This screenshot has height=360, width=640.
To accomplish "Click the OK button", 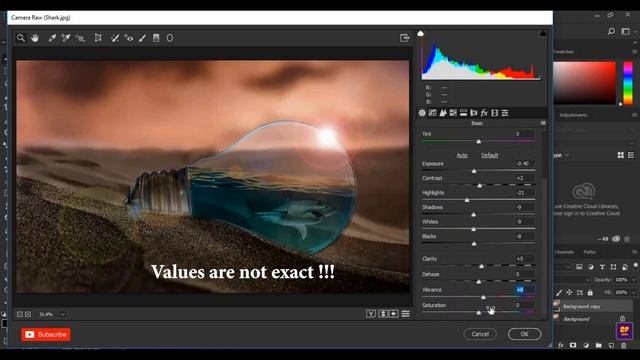I will point(524,334).
